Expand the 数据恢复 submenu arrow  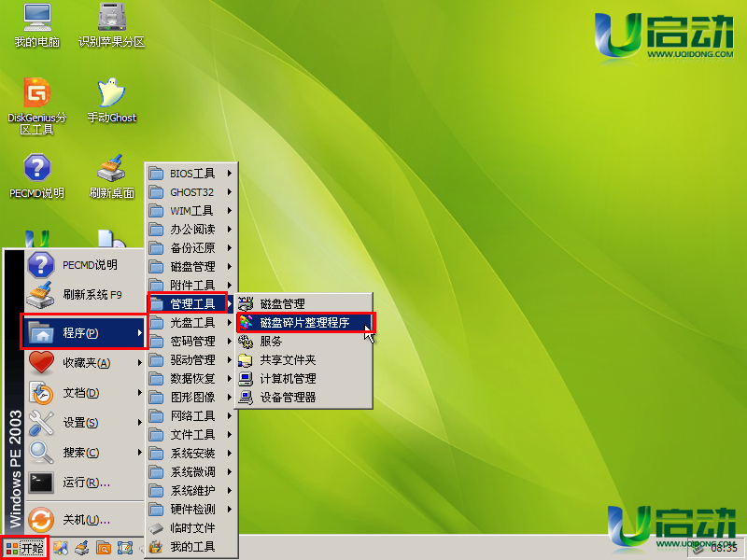pyautogui.click(x=230, y=378)
